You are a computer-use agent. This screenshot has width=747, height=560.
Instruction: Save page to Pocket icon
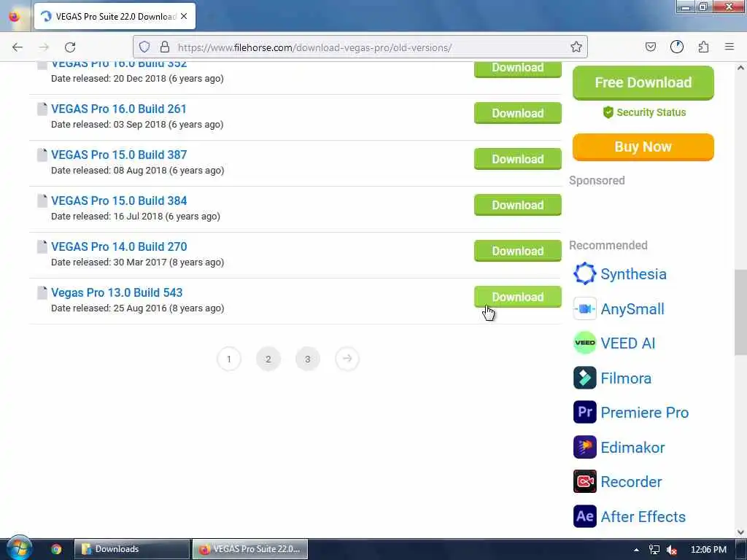(650, 47)
